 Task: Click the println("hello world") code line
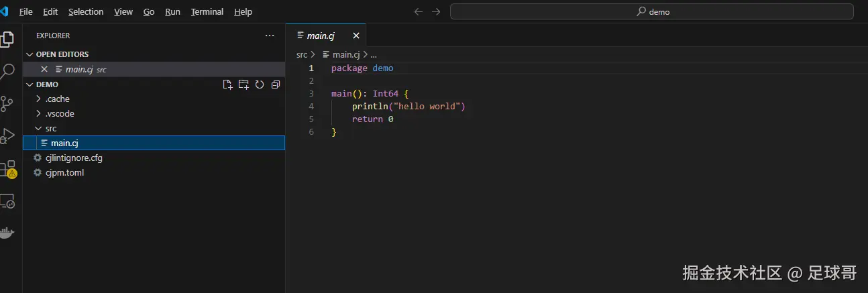coord(409,107)
